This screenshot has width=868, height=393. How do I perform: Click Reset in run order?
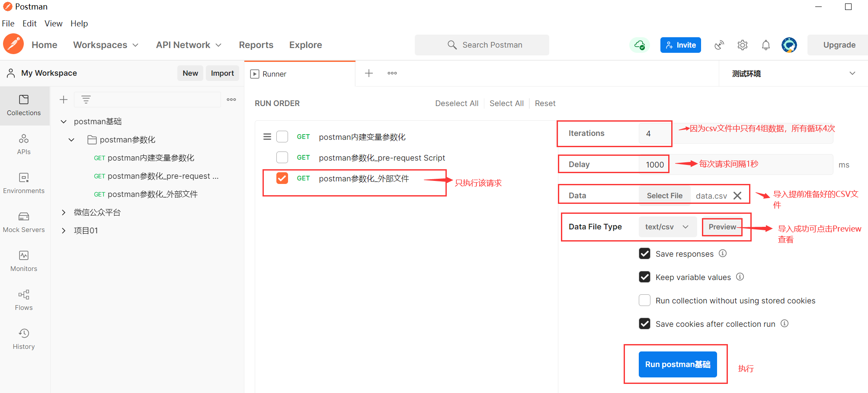click(545, 103)
